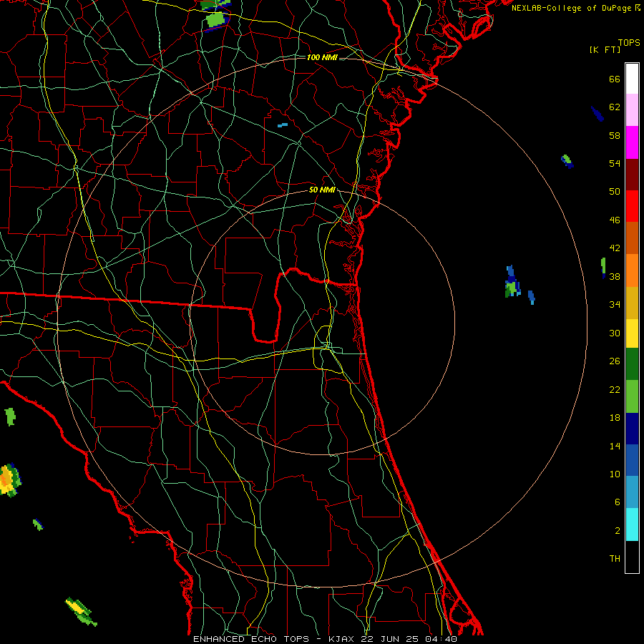Click the TH label on the legend
This screenshot has height=644, width=644.
[x=615, y=559]
